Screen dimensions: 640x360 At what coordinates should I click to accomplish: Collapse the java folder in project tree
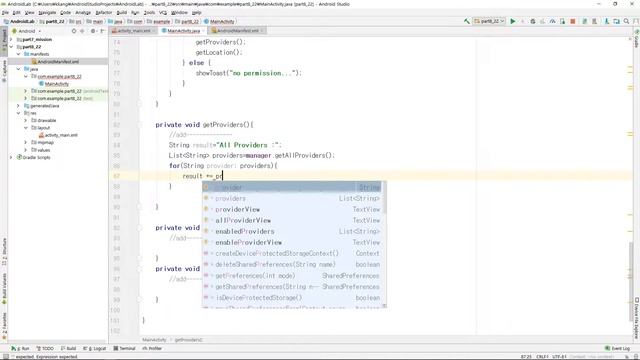[18, 69]
